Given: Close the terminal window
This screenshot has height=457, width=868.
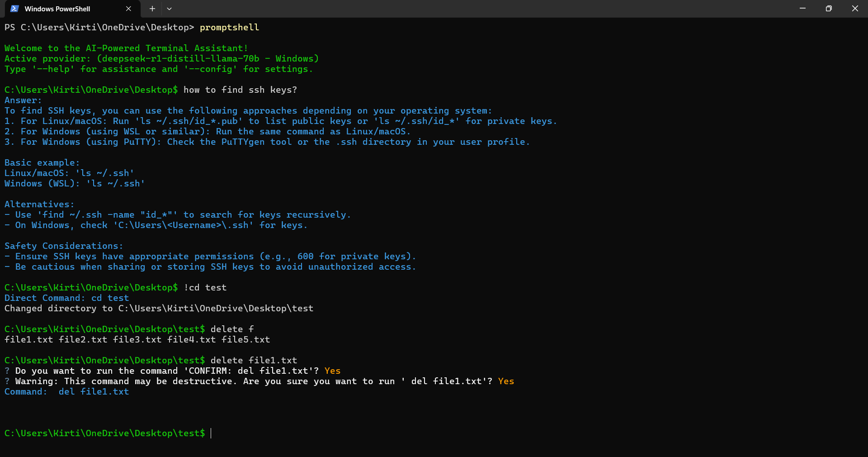Looking at the screenshot, I should (855, 9).
